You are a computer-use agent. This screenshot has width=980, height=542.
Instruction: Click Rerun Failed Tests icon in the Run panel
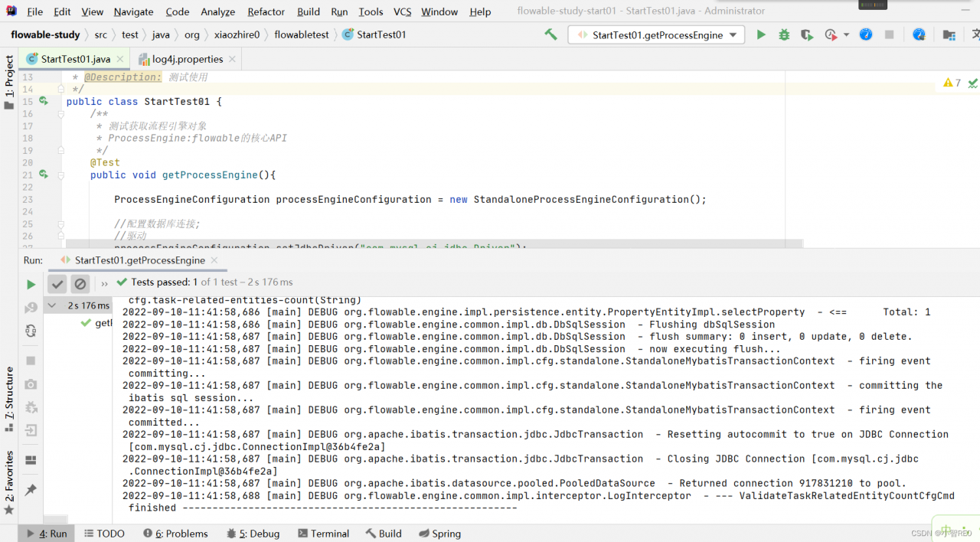coord(31,307)
